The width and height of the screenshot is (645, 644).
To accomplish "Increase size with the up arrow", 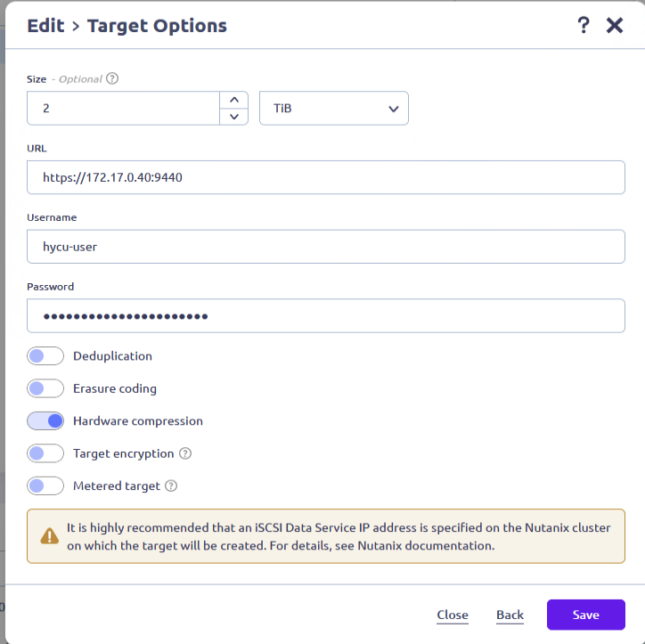I will [233, 100].
